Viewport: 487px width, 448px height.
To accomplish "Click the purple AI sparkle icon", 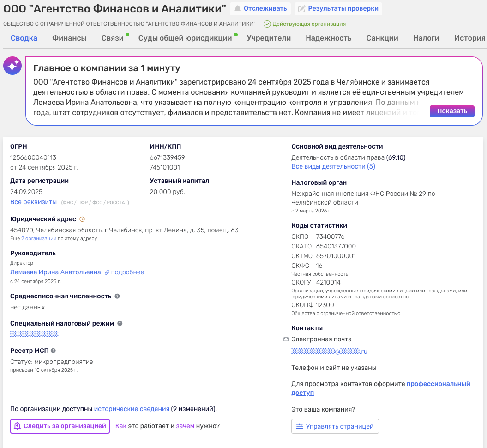I will pyautogui.click(x=12, y=66).
